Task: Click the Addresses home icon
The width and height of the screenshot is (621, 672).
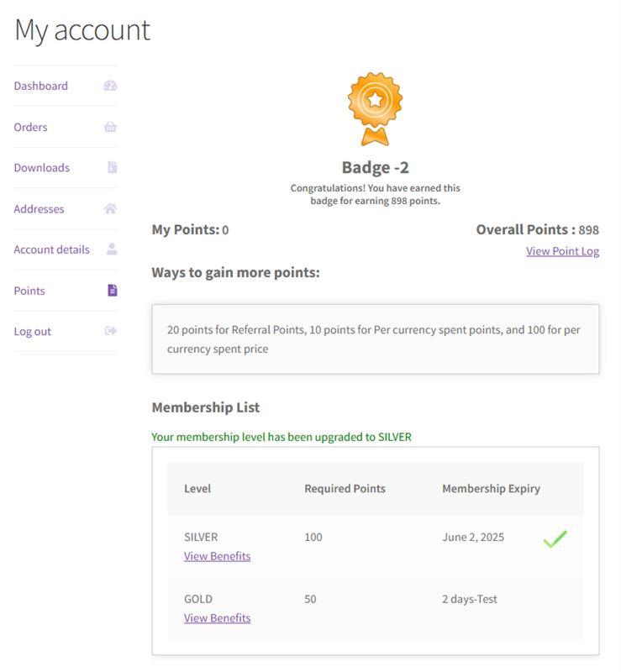Action: click(110, 208)
